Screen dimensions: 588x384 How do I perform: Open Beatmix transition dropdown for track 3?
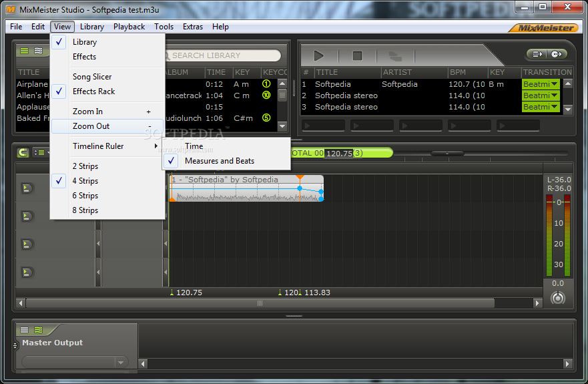(541, 107)
